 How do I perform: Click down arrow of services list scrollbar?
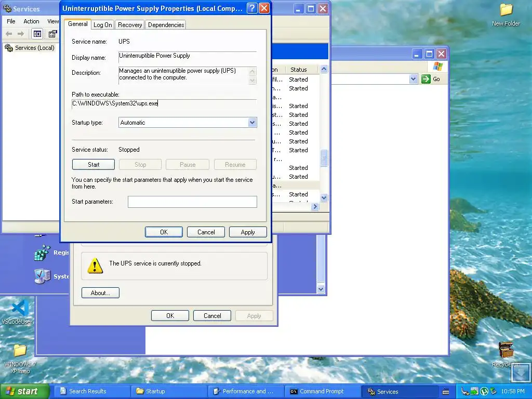click(324, 197)
